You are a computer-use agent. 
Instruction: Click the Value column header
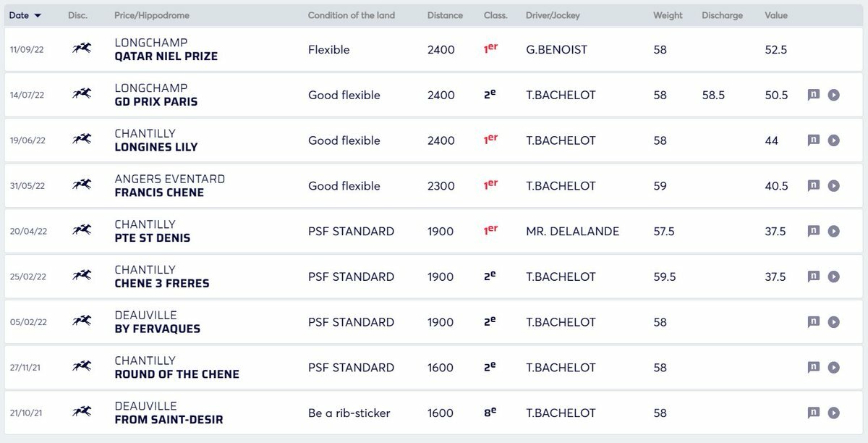[x=776, y=15]
